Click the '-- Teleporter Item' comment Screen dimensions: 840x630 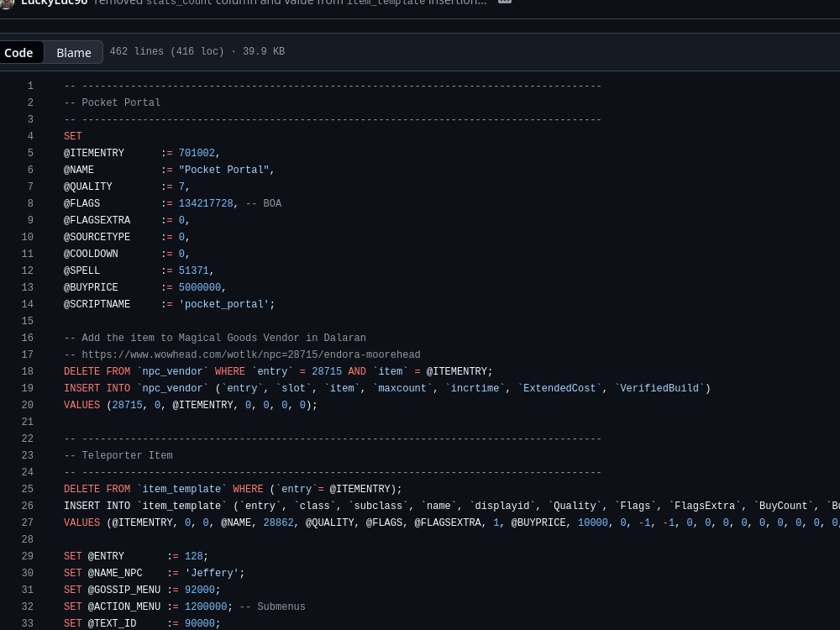118,455
